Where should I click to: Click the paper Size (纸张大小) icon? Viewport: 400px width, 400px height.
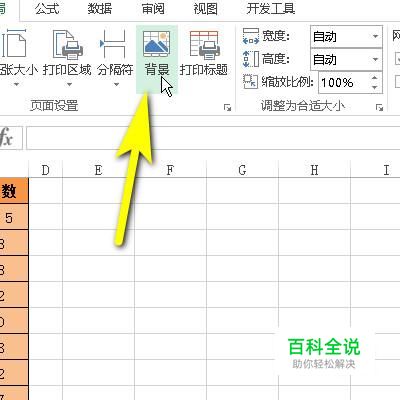[x=13, y=44]
